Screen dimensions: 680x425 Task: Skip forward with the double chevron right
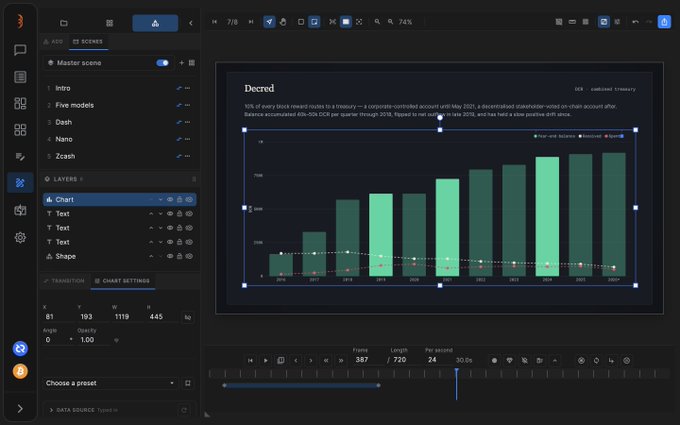click(x=341, y=360)
